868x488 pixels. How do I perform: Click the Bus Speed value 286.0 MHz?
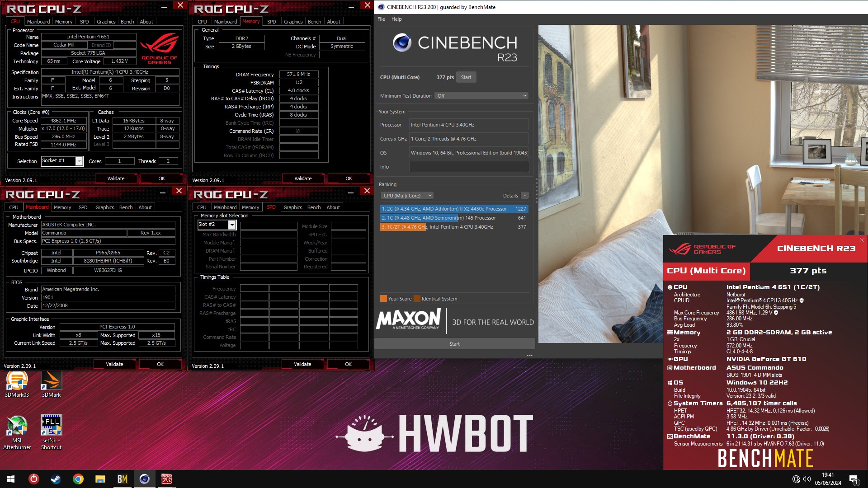(x=63, y=136)
